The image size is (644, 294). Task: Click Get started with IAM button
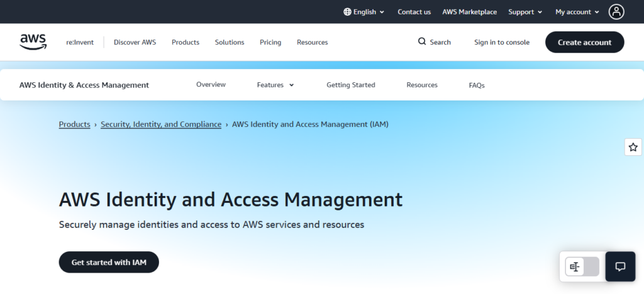coord(109,262)
